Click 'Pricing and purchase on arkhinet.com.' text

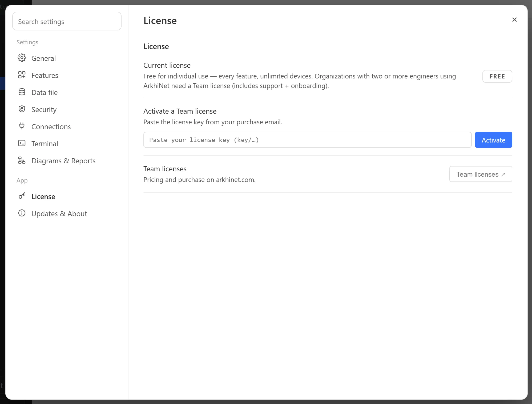[199, 180]
